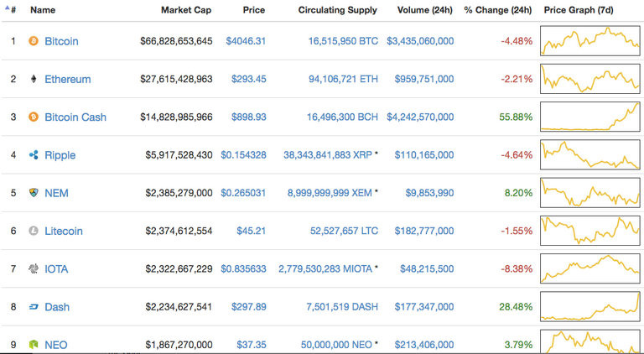Click IOTA price $0.835633

coord(243,269)
